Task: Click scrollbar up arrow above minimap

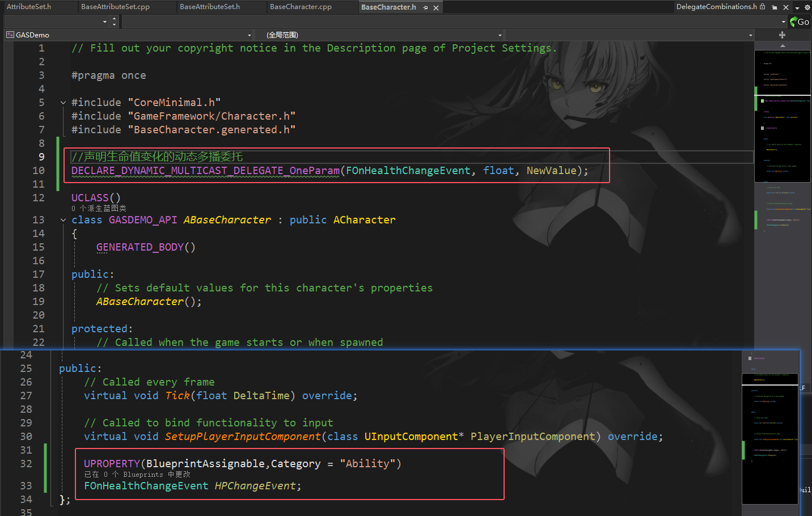Action: click(x=783, y=45)
